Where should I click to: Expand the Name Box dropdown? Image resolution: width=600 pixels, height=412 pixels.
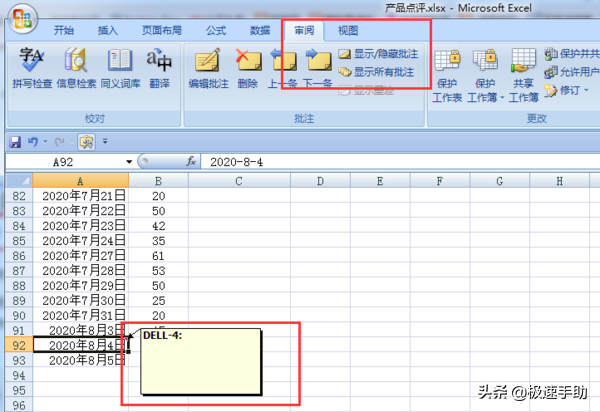pyautogui.click(x=129, y=162)
